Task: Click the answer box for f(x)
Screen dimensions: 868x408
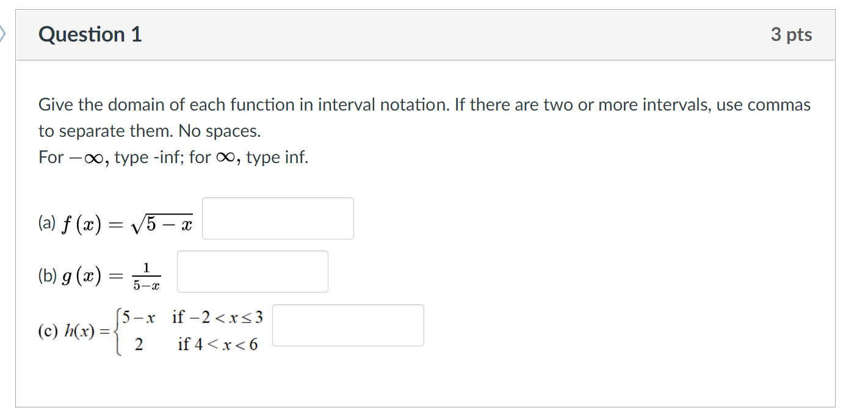Action: 278,218
